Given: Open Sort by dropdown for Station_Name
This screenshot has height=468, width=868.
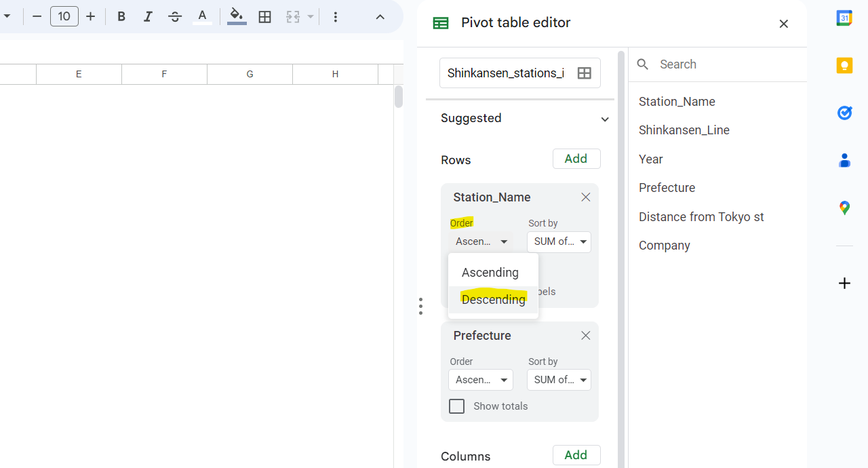Looking at the screenshot, I should pos(559,241).
